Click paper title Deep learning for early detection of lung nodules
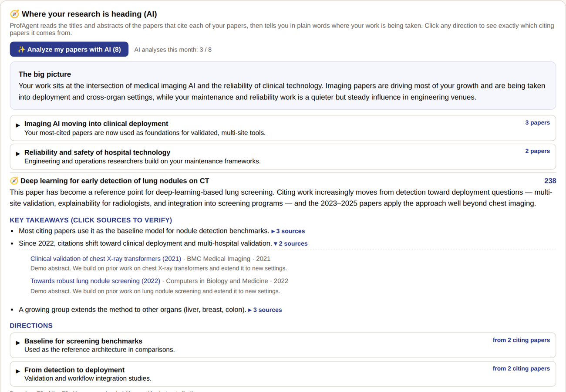This screenshot has height=392, width=566. [x=115, y=181]
